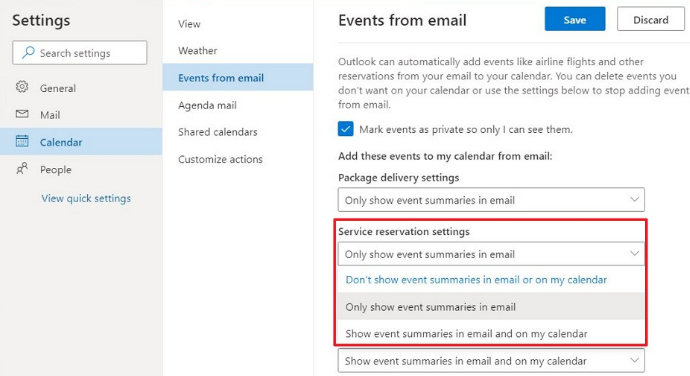Go to View calendar settings

pyautogui.click(x=238, y=24)
